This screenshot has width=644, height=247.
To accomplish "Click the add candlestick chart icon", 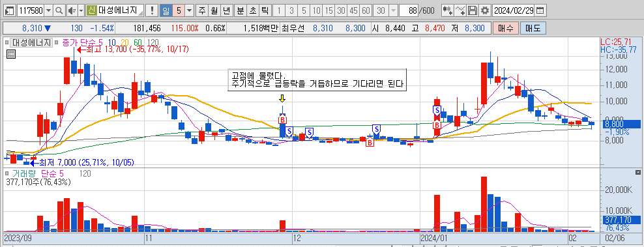I will click(448, 10).
